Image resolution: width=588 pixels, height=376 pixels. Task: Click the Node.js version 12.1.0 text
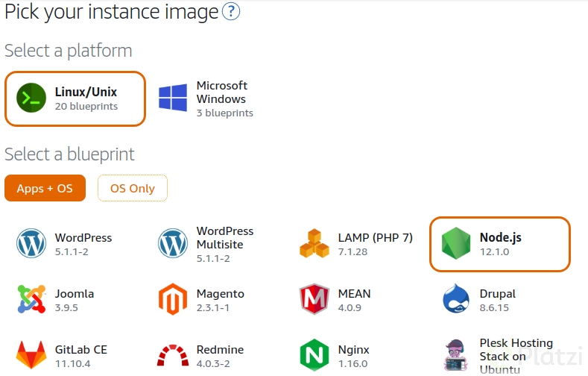495,252
